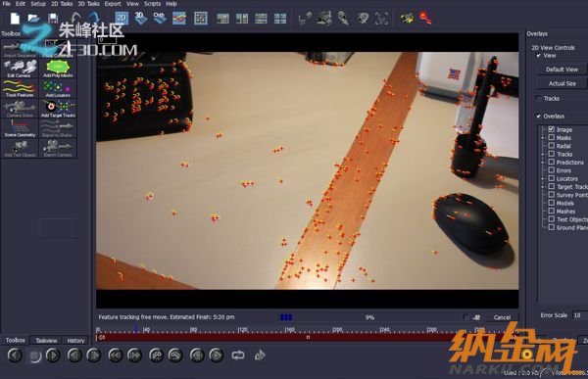Open the Scene Geometry tool
This screenshot has width=588, height=379.
tap(20, 128)
